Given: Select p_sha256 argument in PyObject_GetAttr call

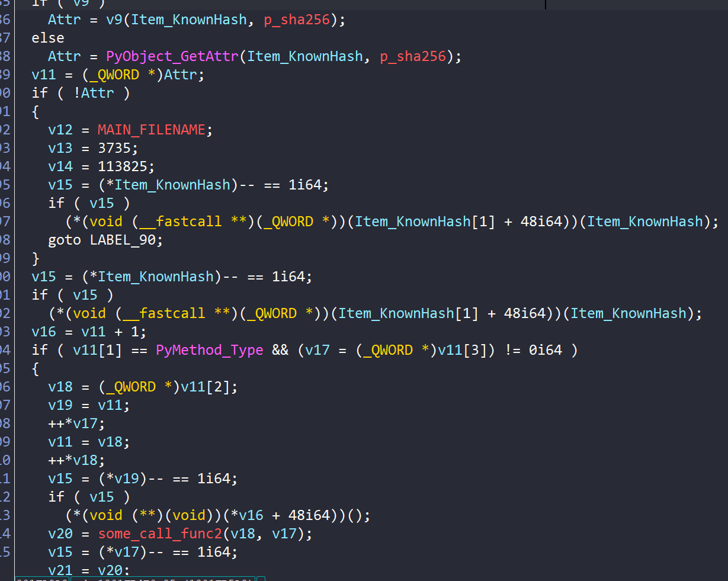Looking at the screenshot, I should 412,56.
